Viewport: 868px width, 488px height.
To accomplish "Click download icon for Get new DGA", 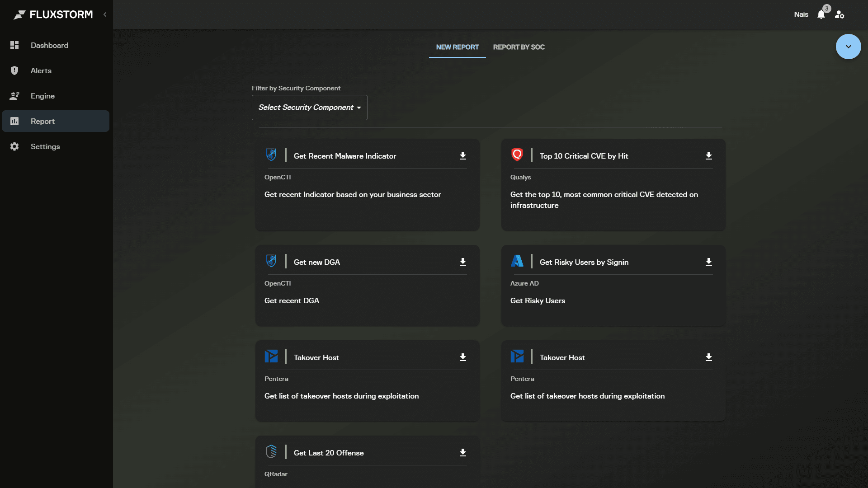I will (x=462, y=262).
